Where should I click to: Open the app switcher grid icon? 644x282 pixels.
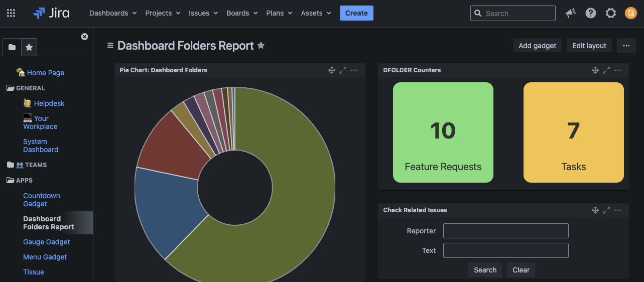[x=11, y=14]
